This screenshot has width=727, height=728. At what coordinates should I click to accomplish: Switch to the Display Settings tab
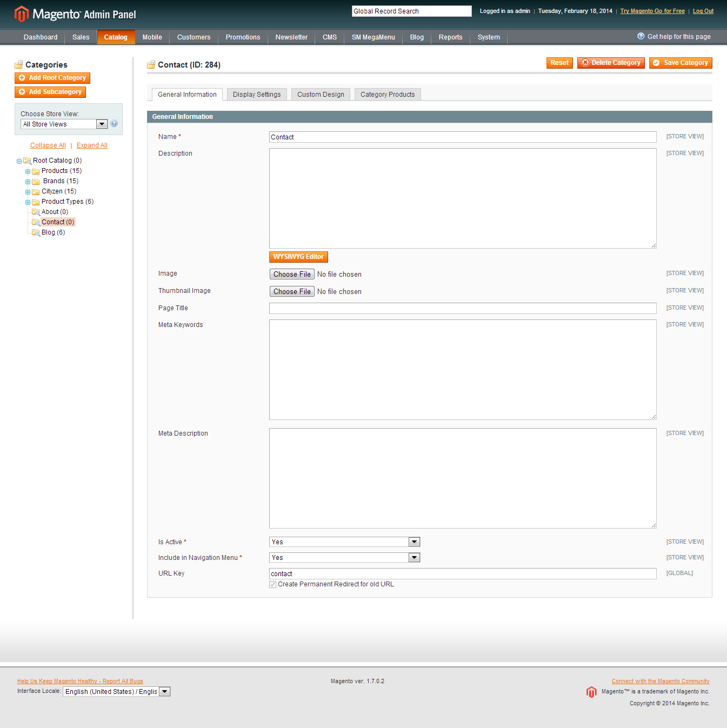257,95
